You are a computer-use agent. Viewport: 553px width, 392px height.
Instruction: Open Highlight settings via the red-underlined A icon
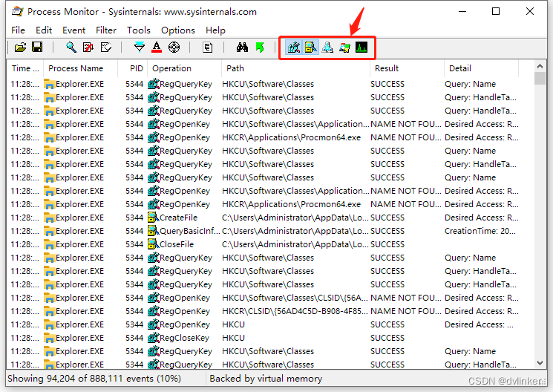click(x=156, y=48)
